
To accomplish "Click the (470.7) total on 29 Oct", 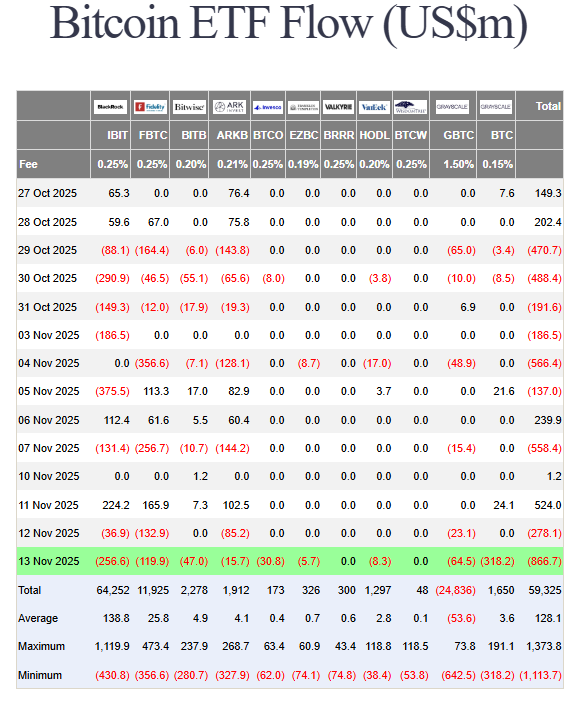I will pos(544,250).
